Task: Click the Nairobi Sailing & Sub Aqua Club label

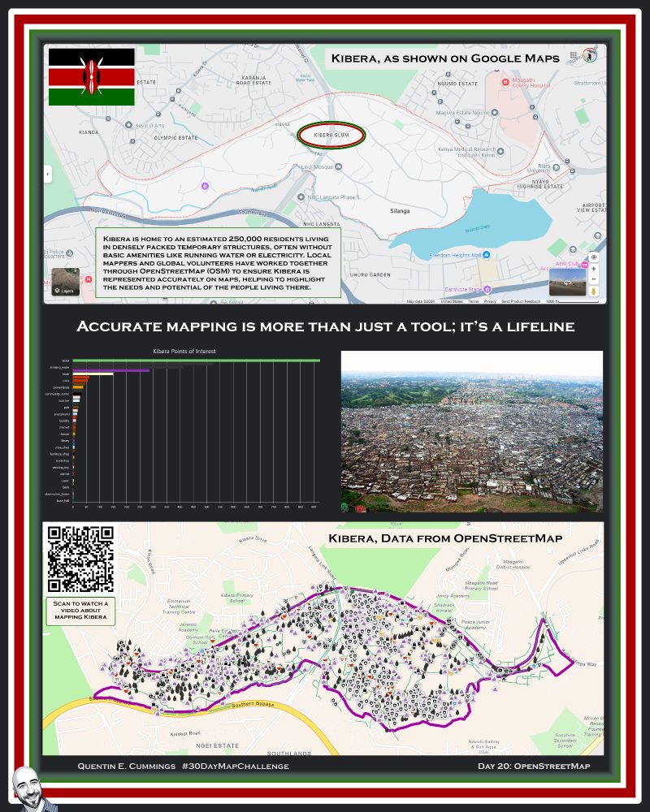Action: (484, 746)
